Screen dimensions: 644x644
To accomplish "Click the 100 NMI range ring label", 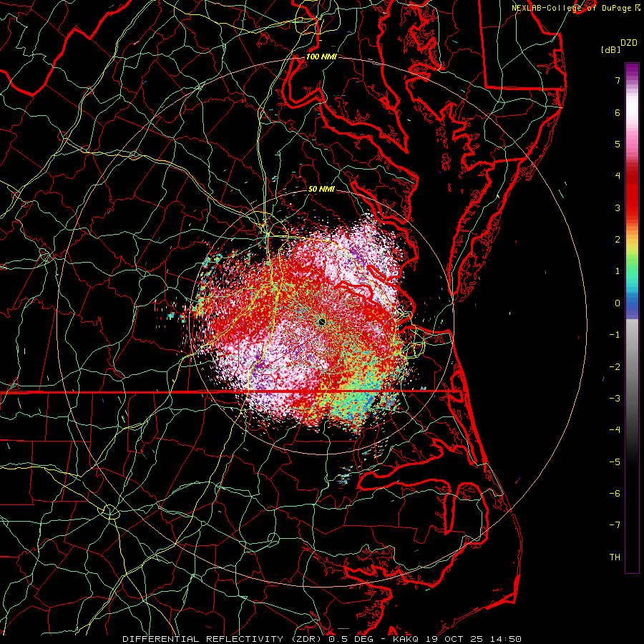I will click(321, 57).
